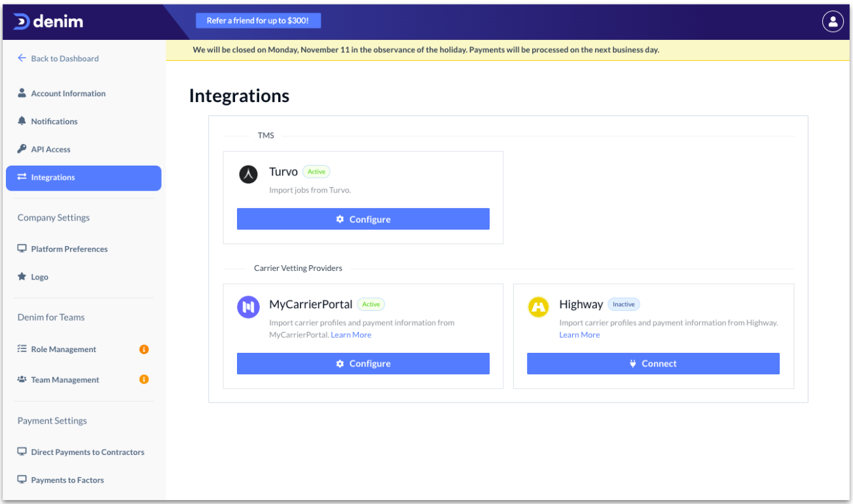Click the monitor icon beside Payments to Factors

22,480
